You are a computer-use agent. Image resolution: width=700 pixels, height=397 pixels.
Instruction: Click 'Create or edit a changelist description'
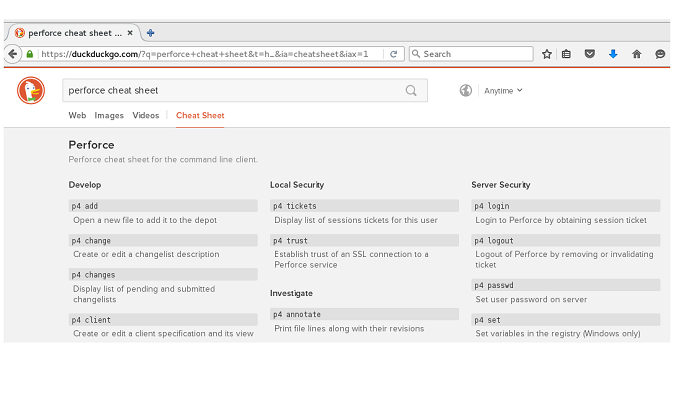tap(146, 254)
